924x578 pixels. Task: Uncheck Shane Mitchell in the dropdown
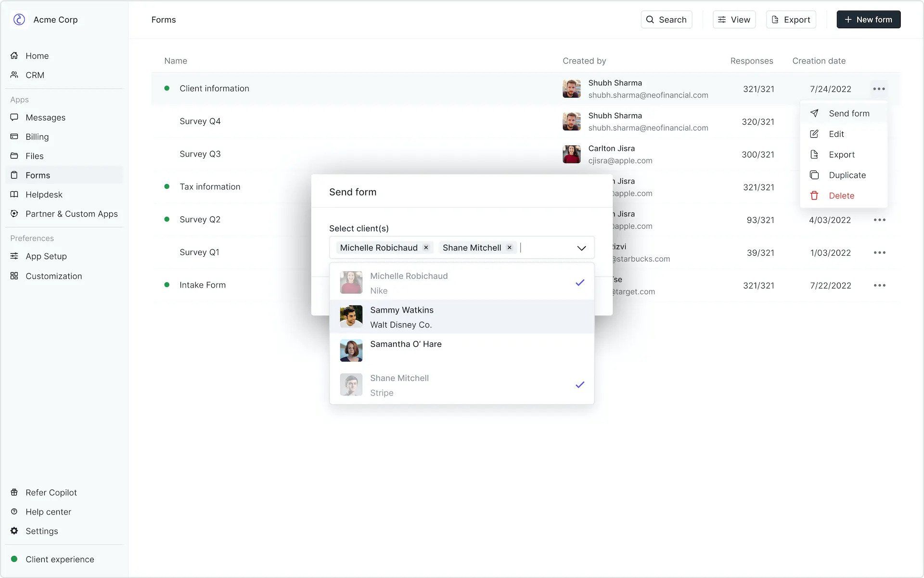coord(462,384)
